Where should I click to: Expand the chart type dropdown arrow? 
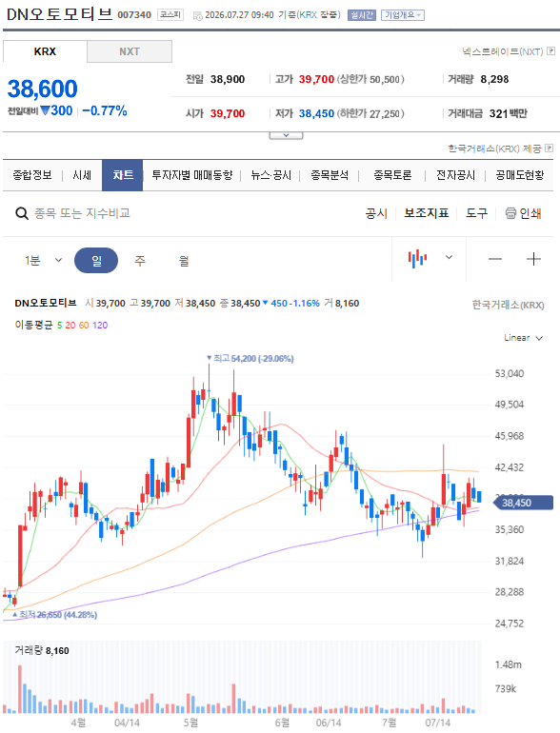point(450,257)
